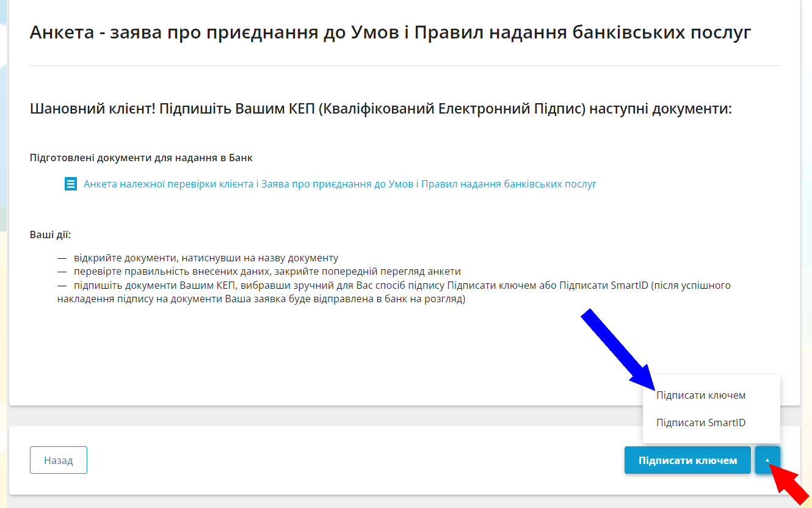Click the Підготовлені документи для надання в Банк label
Screen dimensions: 812x508
tap(141, 158)
